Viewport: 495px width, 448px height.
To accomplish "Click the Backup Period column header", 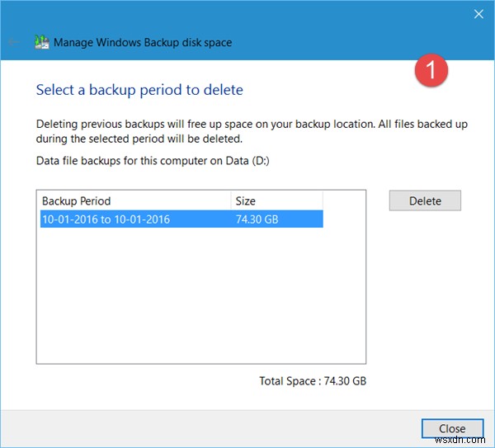I will tap(136, 200).
